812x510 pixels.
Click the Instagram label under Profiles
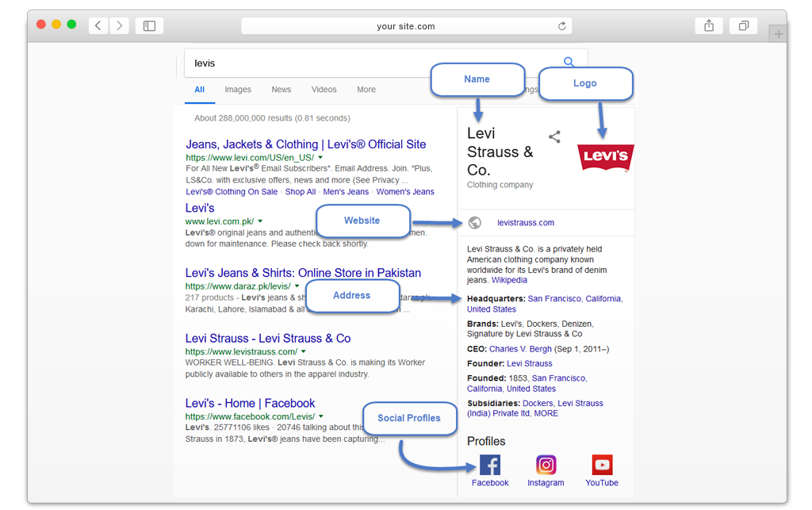point(546,482)
